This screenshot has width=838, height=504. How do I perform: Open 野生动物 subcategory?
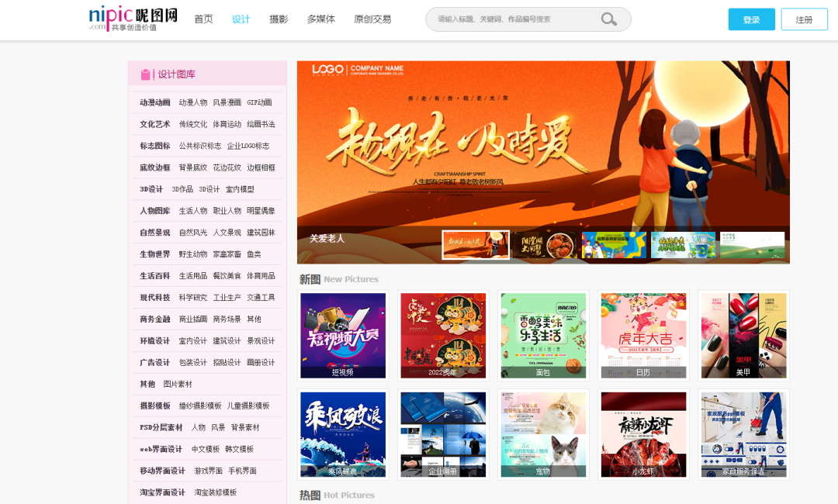pyautogui.click(x=193, y=254)
